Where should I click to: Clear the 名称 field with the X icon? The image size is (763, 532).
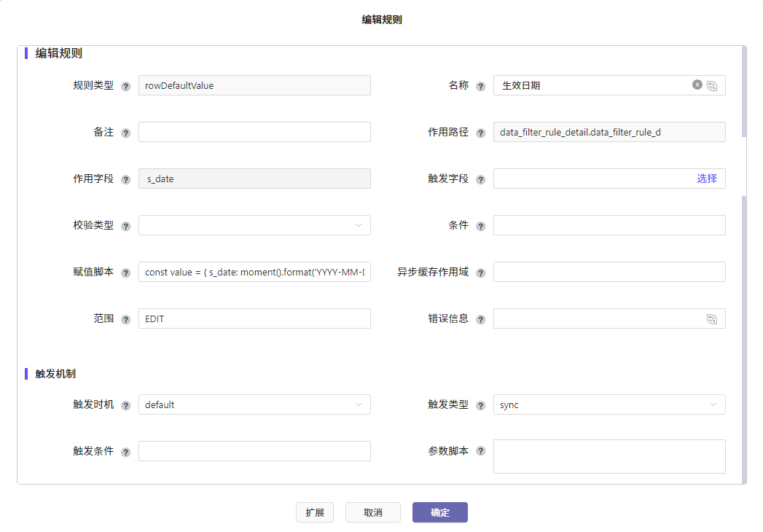pos(697,85)
